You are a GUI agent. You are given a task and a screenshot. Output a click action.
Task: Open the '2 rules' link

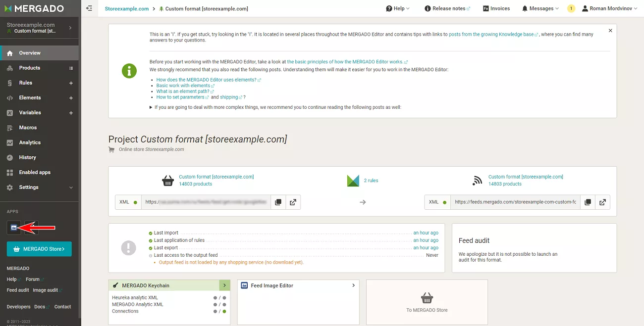click(371, 181)
